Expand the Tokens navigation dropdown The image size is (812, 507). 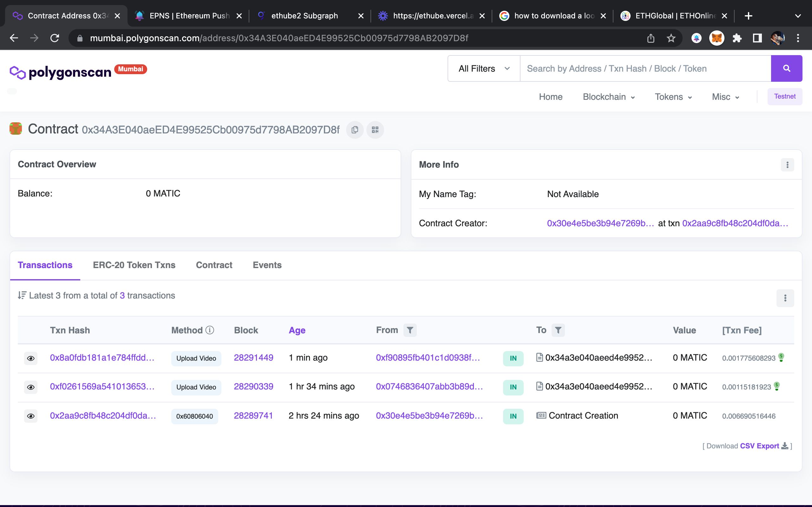tap(674, 96)
